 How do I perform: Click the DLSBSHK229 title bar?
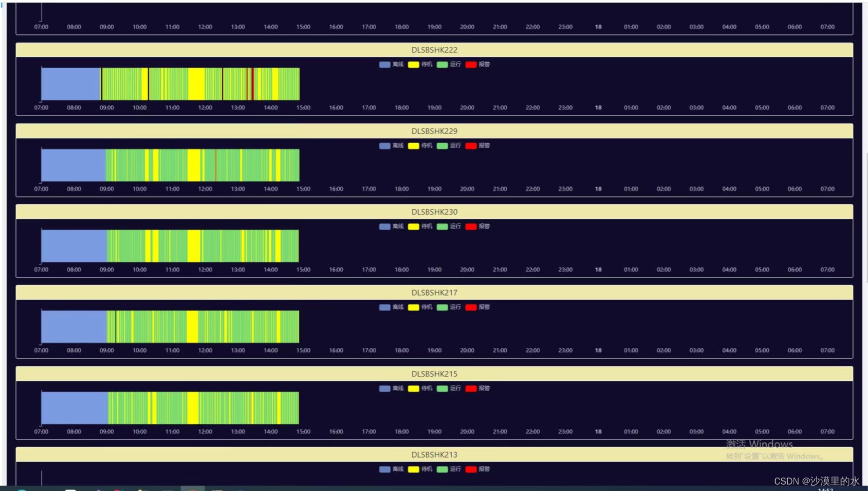point(434,131)
